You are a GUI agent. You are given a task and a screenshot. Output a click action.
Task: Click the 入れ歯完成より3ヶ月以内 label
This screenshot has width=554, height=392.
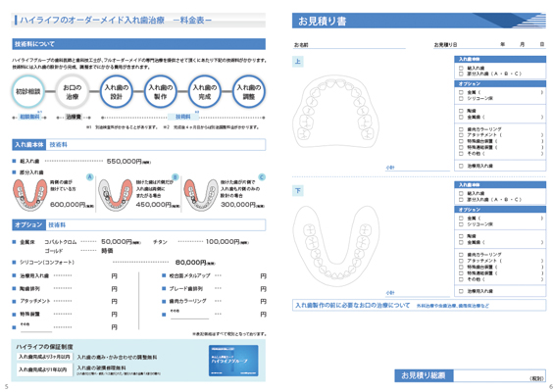coord(44,357)
